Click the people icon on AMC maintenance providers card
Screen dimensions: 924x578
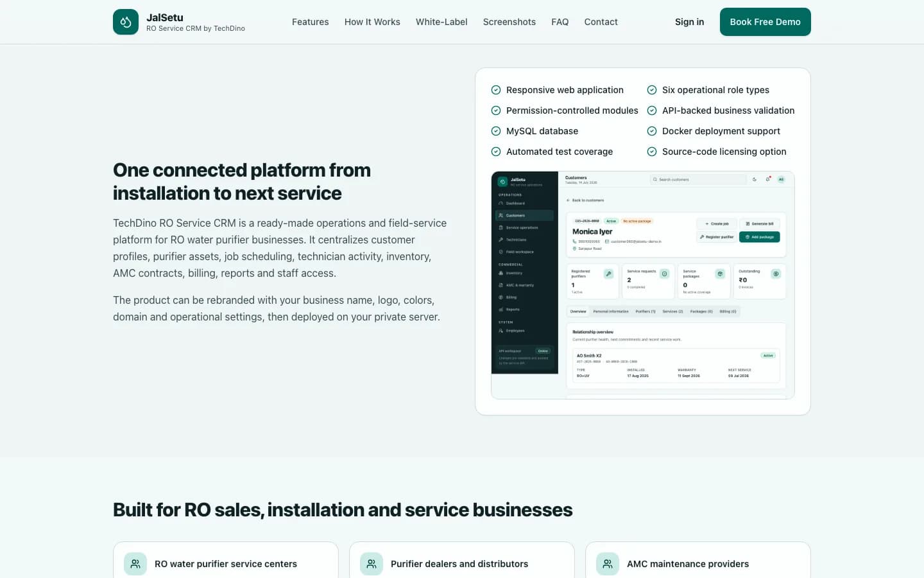[x=608, y=564]
